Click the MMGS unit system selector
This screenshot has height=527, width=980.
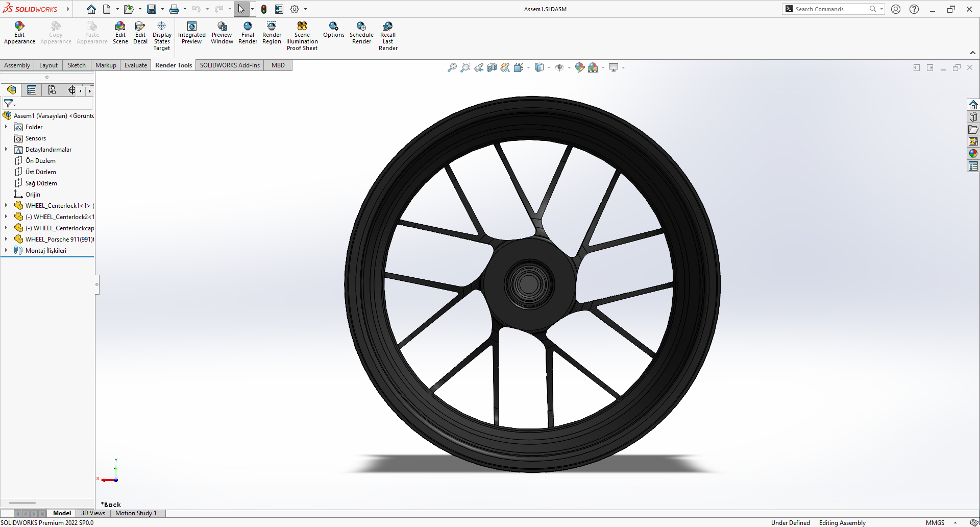935,522
